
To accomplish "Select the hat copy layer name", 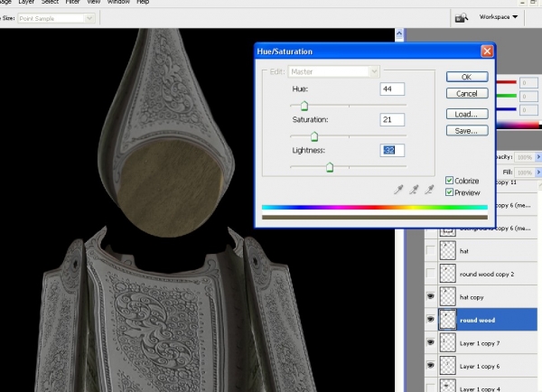I will (x=472, y=297).
